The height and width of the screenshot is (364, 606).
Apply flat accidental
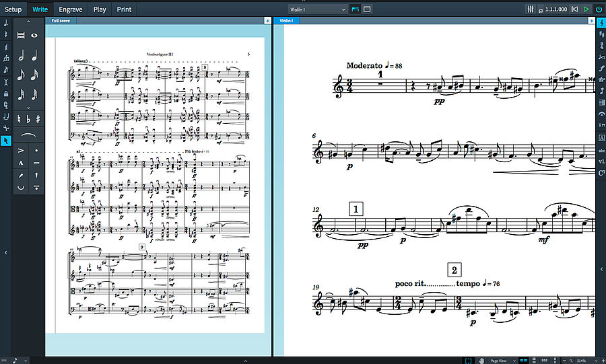28,119
